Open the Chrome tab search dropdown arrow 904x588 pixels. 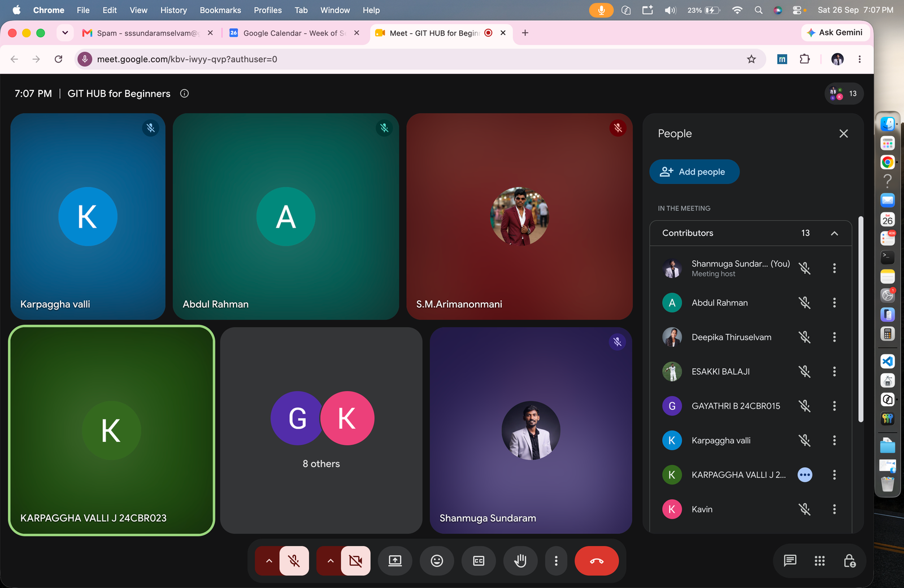click(65, 33)
